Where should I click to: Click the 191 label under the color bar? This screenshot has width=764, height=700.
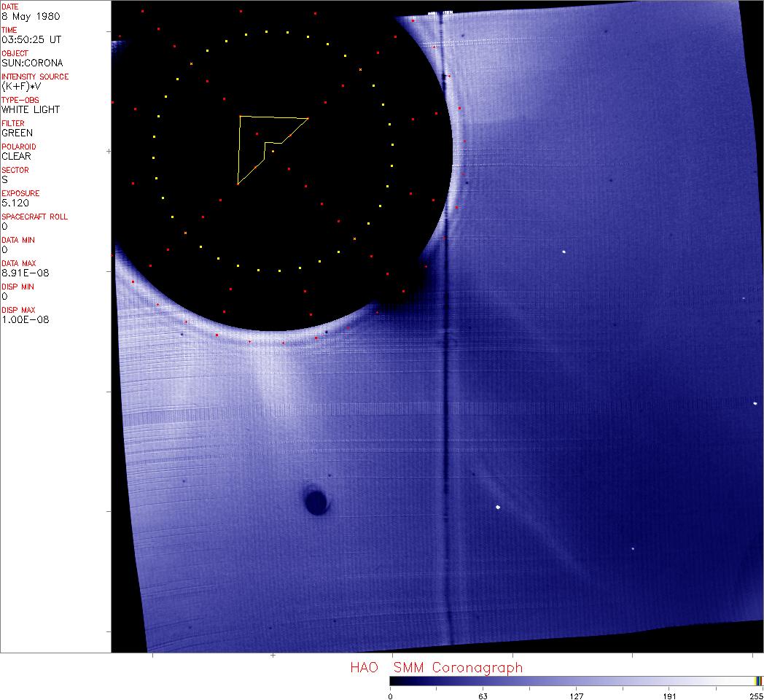tap(669, 696)
